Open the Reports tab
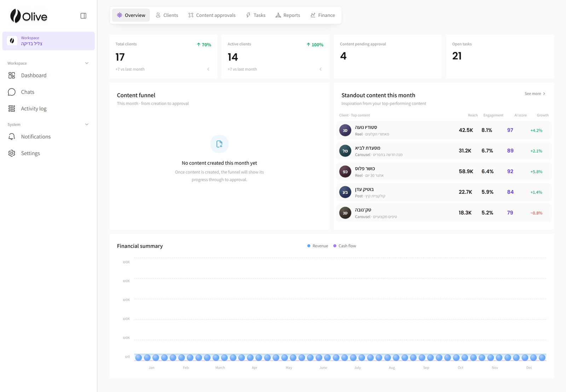The height and width of the screenshot is (392, 566). click(x=288, y=15)
